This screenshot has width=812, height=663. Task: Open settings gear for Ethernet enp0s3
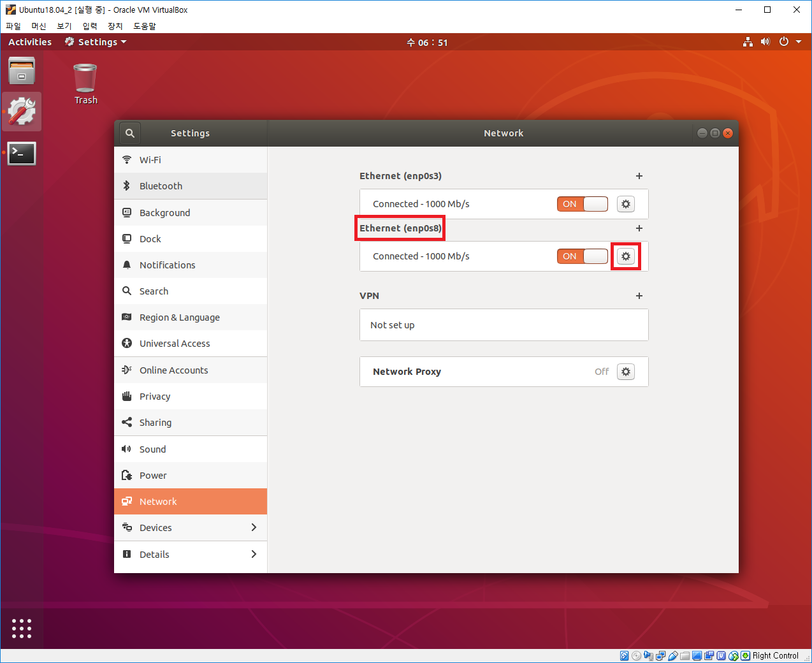point(626,204)
